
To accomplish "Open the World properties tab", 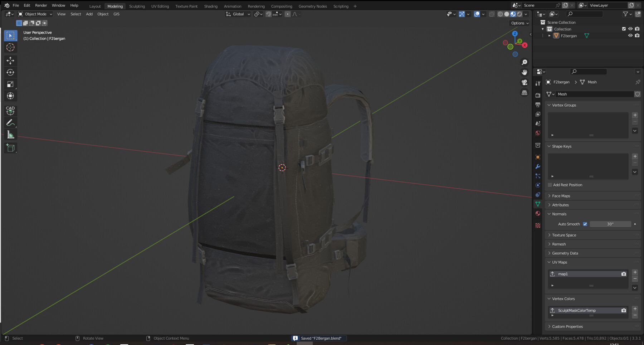I will click(538, 133).
